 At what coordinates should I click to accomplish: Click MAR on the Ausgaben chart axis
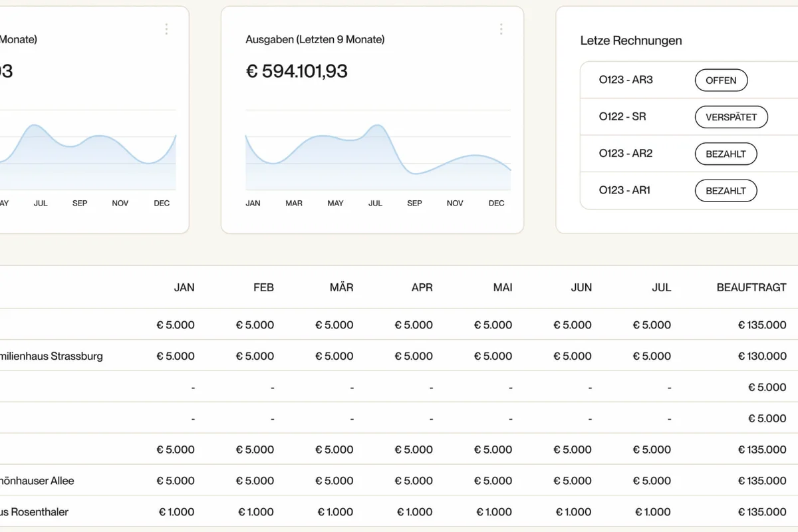pos(294,203)
